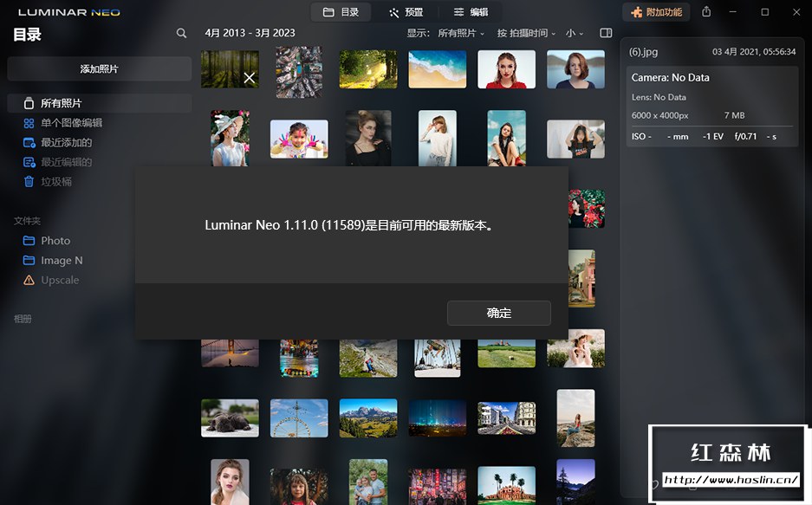Click the X mark on forest thumbnail
Viewport: 812px width, 505px height.
(x=250, y=78)
